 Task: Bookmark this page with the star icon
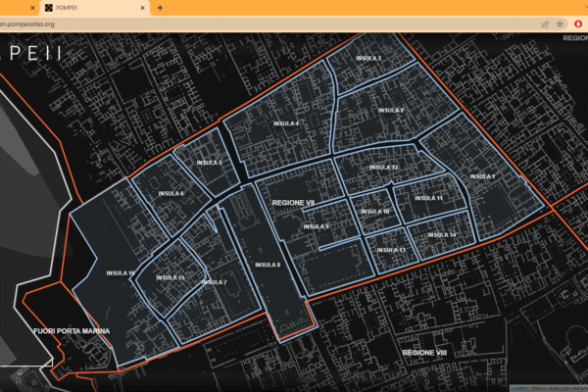(x=561, y=24)
